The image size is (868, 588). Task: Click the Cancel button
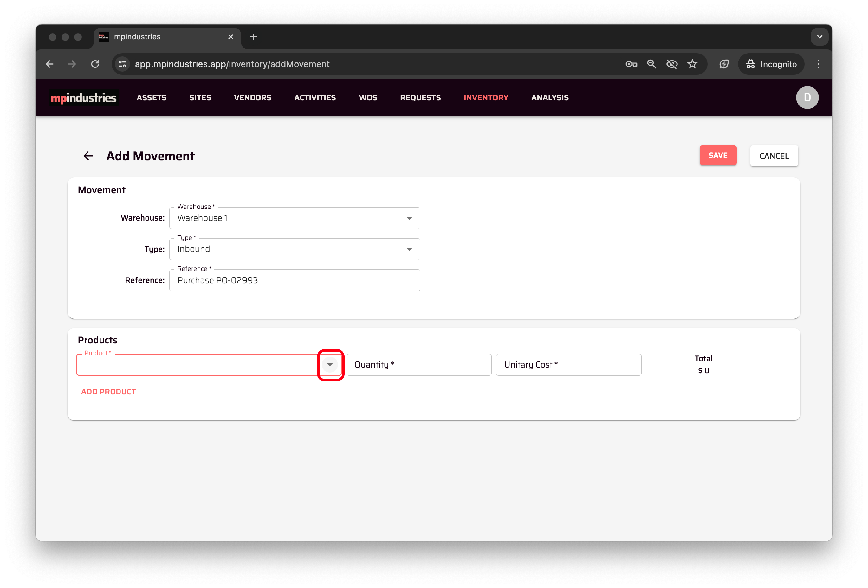pyautogui.click(x=774, y=156)
